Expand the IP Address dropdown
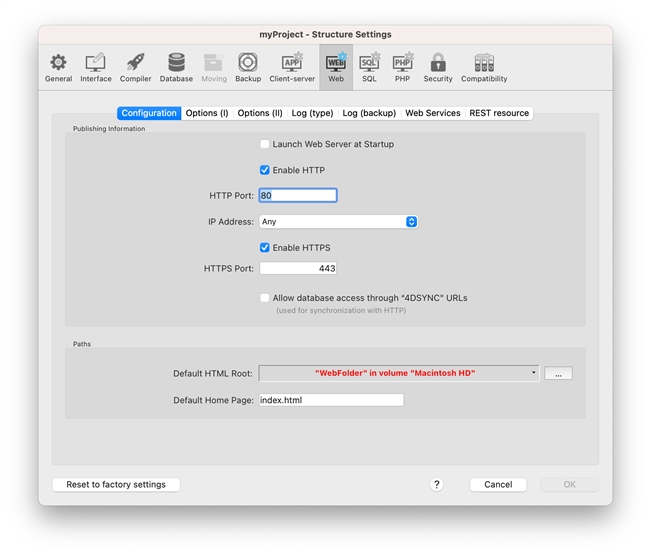Image resolution: width=650 pixels, height=555 pixels. coord(338,222)
